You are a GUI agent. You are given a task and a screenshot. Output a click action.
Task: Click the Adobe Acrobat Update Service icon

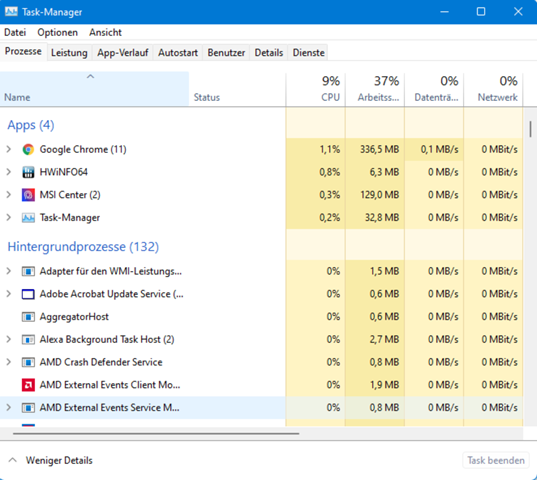click(x=28, y=294)
